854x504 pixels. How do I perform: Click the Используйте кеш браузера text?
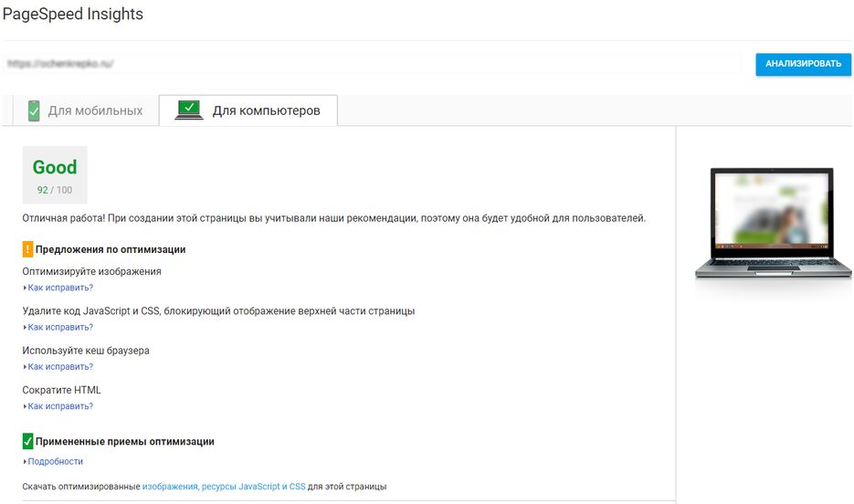point(86,351)
